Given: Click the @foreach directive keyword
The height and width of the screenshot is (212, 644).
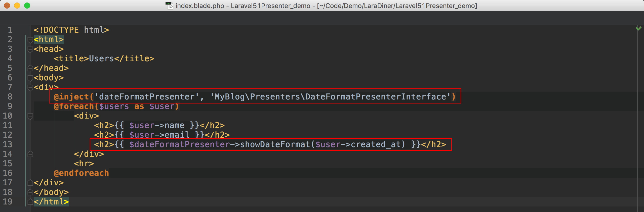Looking at the screenshot, I should tap(74, 106).
